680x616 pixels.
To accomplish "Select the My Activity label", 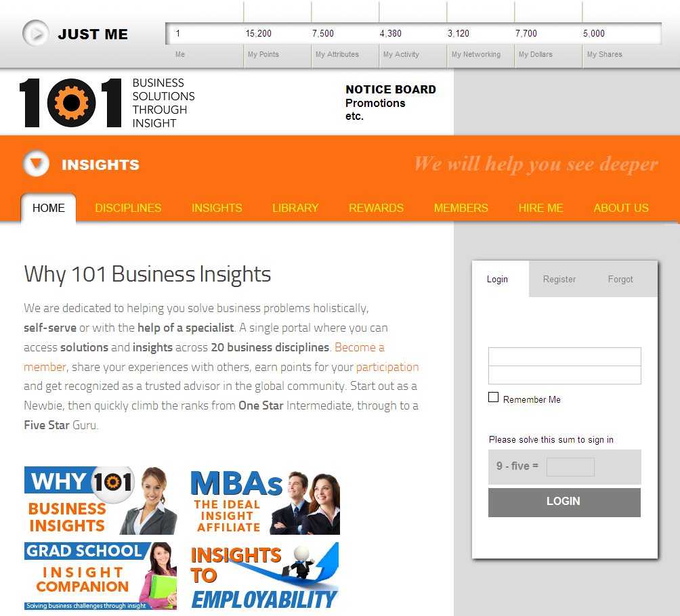I will coord(401,54).
